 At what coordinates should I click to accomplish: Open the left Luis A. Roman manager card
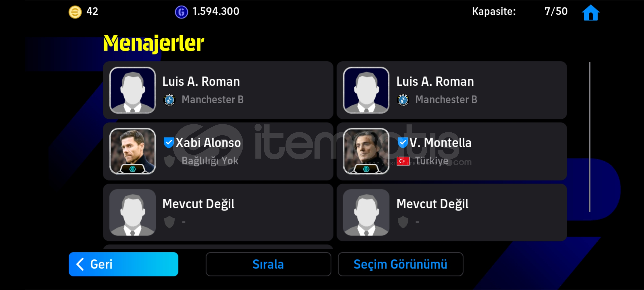click(218, 90)
